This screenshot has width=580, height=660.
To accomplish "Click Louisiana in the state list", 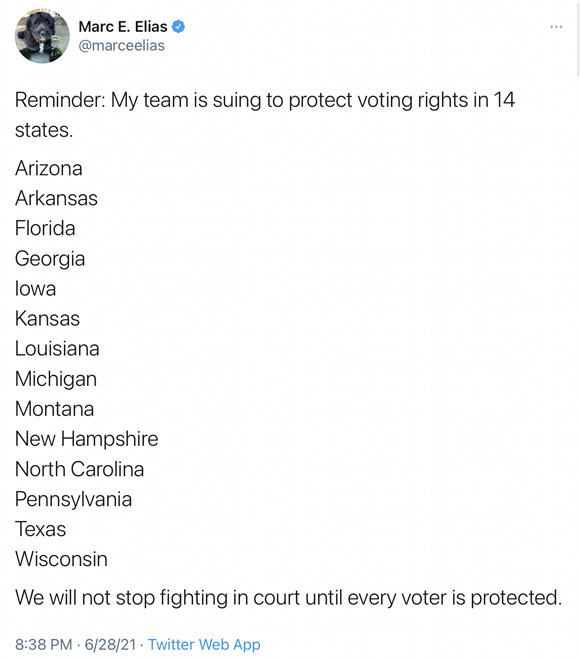I will click(57, 349).
